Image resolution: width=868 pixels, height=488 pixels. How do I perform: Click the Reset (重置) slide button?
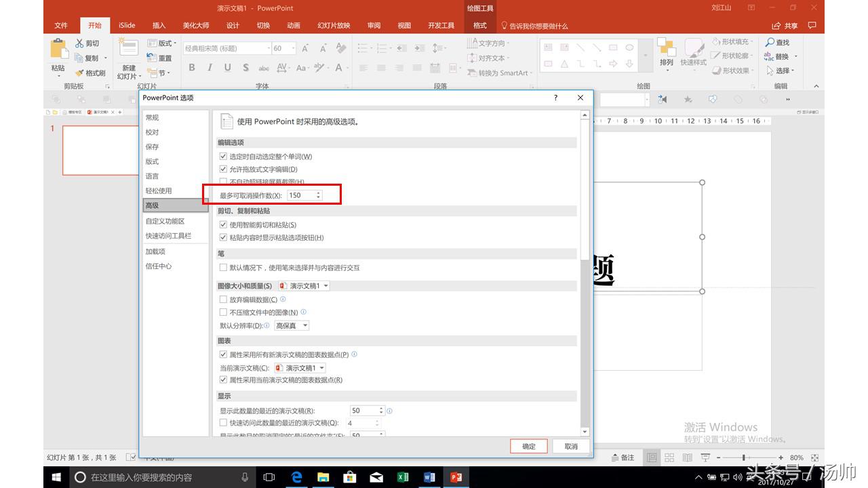pos(160,58)
